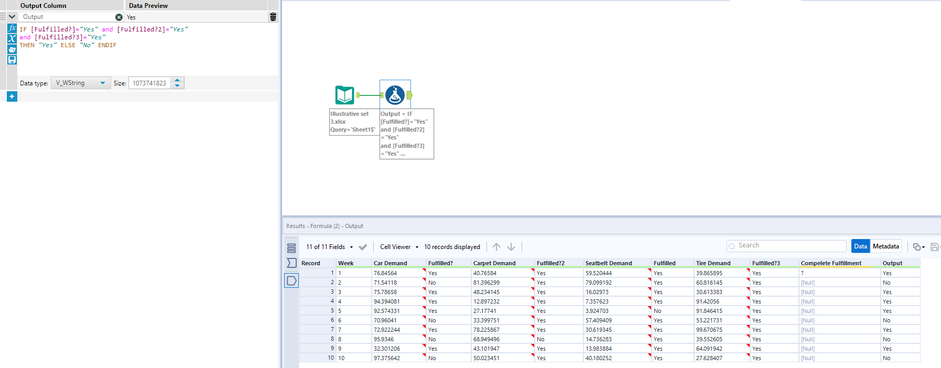Click the Formula tool annotation text box
The height and width of the screenshot is (368, 941).
tap(406, 133)
